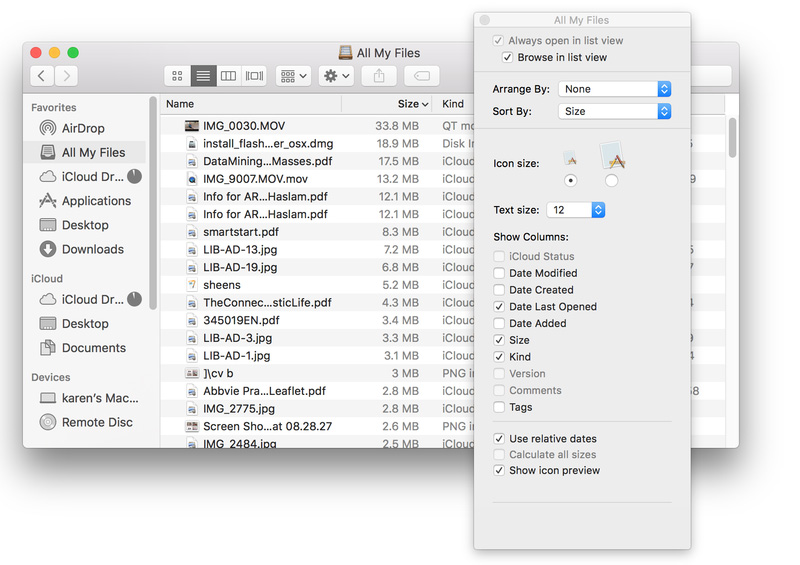The image size is (800, 565).
Task: Select Remote Disc device
Action: 84,422
